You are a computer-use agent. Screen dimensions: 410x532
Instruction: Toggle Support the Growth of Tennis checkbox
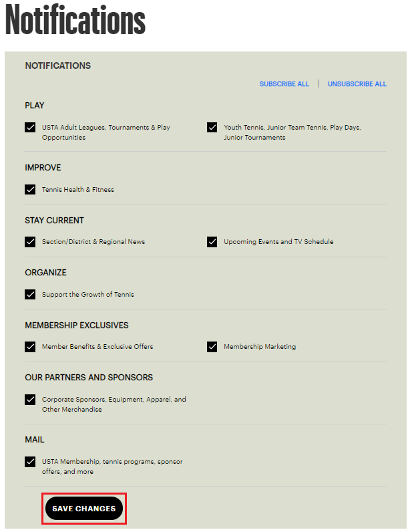(x=30, y=294)
